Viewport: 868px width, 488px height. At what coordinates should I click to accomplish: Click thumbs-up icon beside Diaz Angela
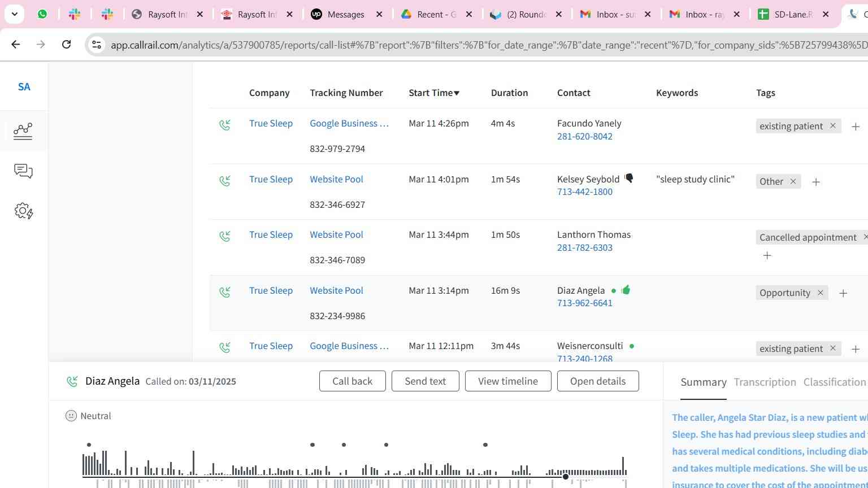coord(626,290)
